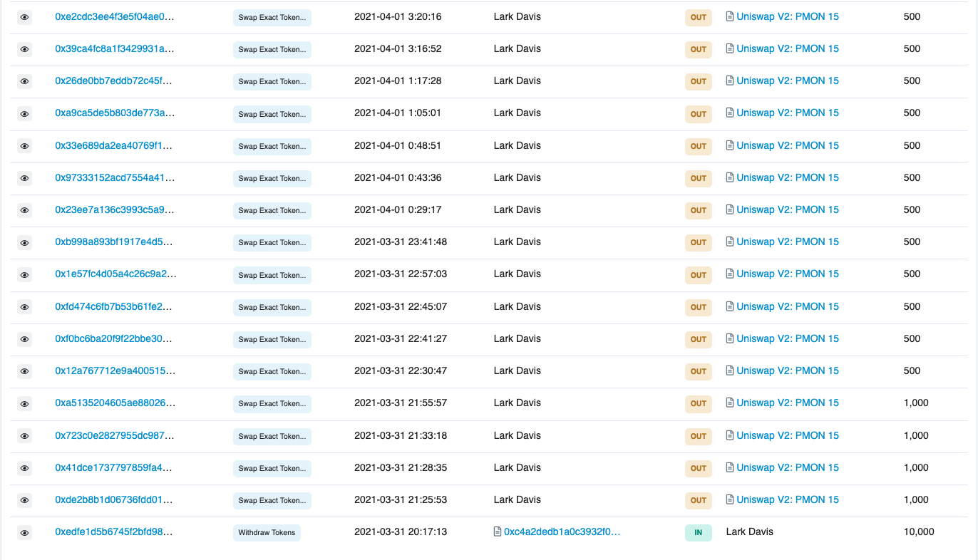Open transaction 0x33e689da2ea40769f1 link
Image resolution: width=978 pixels, height=560 pixels.
point(114,145)
